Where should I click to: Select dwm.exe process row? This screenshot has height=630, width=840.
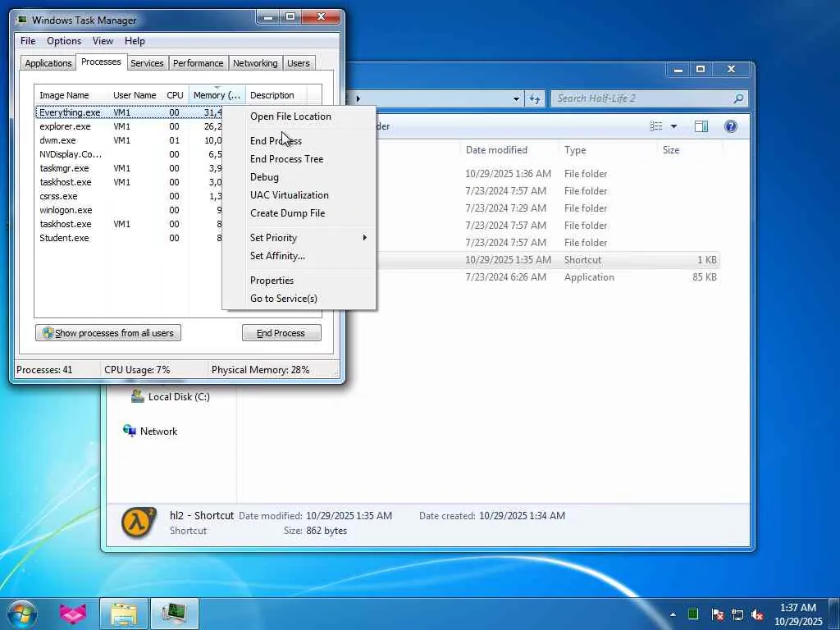click(129, 140)
